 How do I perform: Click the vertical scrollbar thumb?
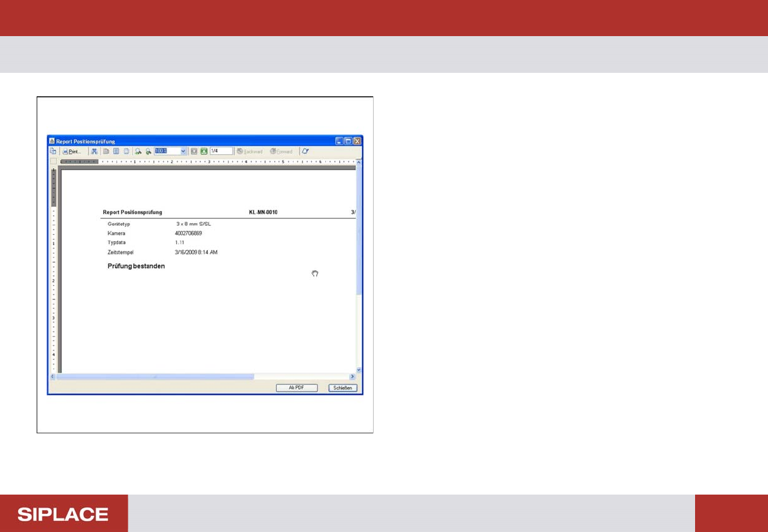click(359, 230)
